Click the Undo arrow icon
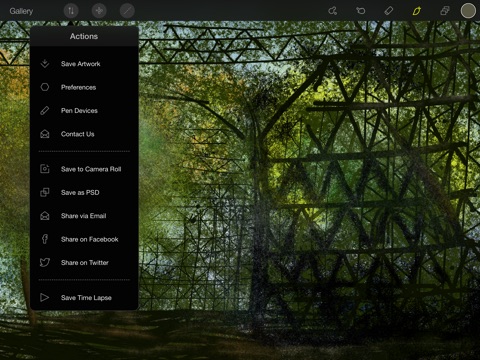Screen dimensions: 480x360 click(361, 11)
